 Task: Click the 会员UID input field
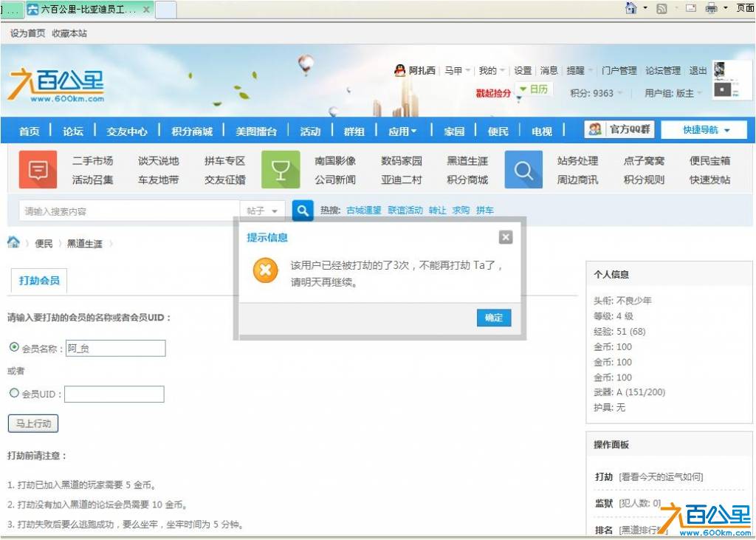click(x=114, y=394)
